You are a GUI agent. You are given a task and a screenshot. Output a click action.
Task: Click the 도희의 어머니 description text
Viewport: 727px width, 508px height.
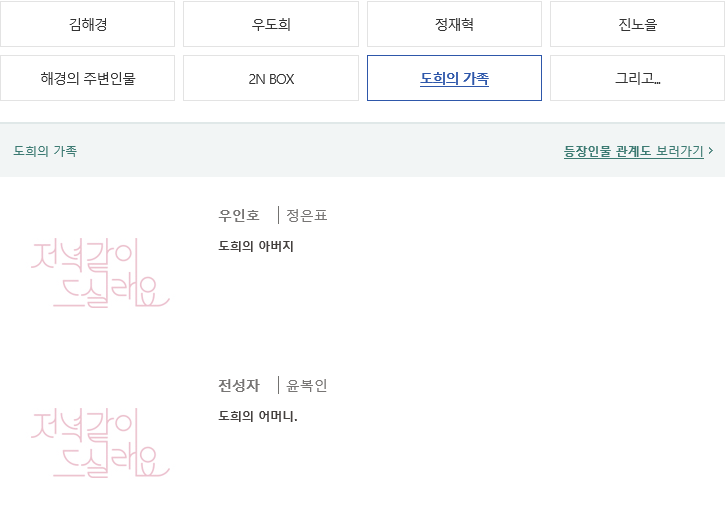pos(258,416)
